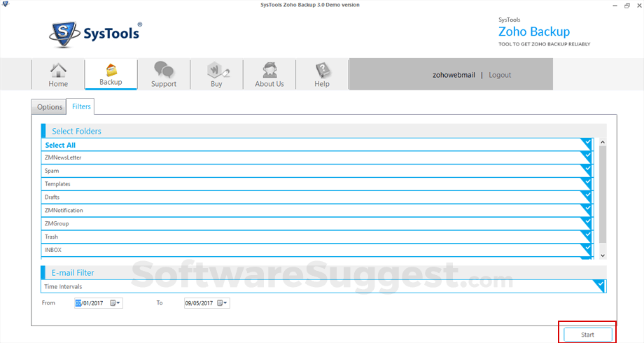Screen dimensions: 644x343
Task: Click the app icon in title bar
Action: pos(6,4)
